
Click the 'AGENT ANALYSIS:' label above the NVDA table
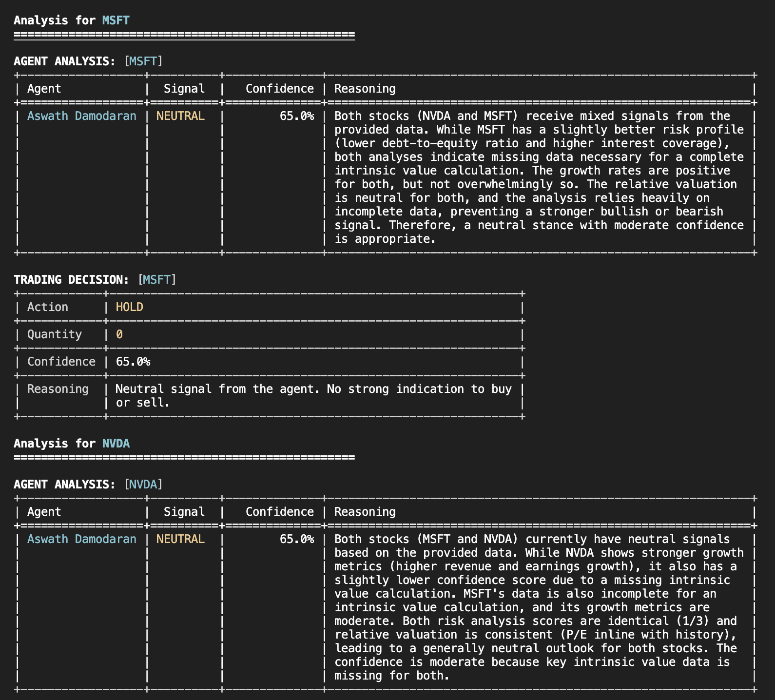point(65,485)
